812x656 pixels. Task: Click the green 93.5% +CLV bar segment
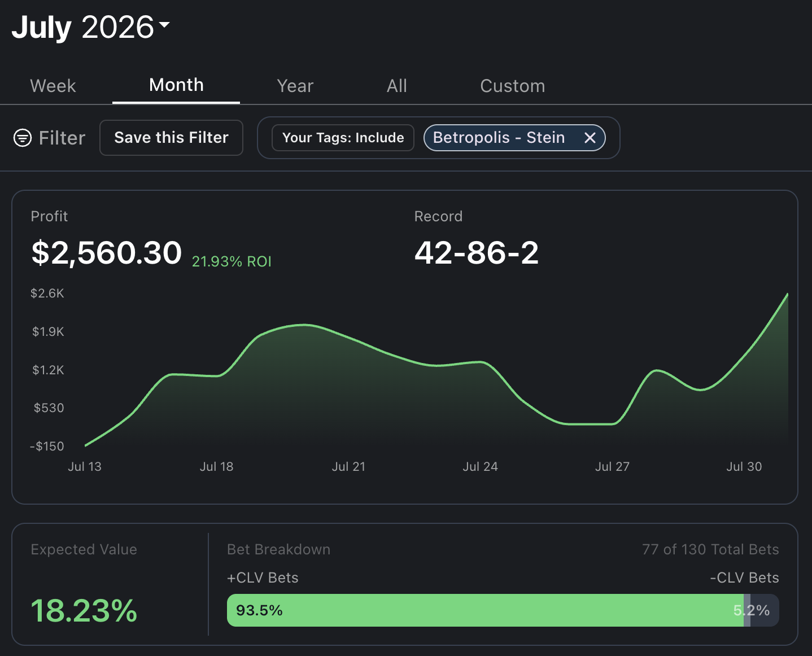(x=486, y=610)
